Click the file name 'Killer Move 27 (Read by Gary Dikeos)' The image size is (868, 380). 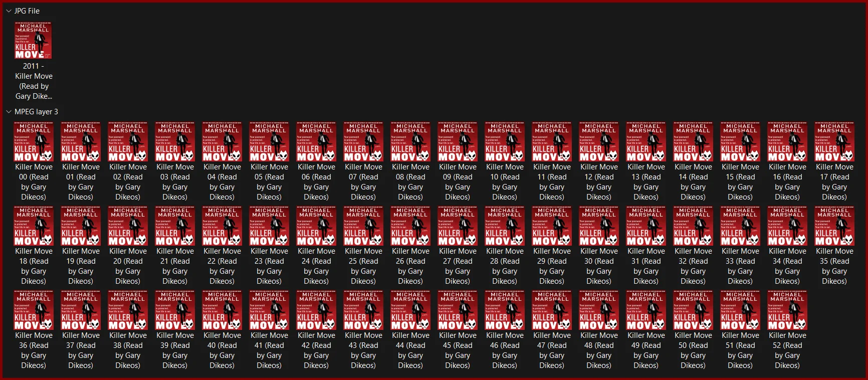coord(458,266)
